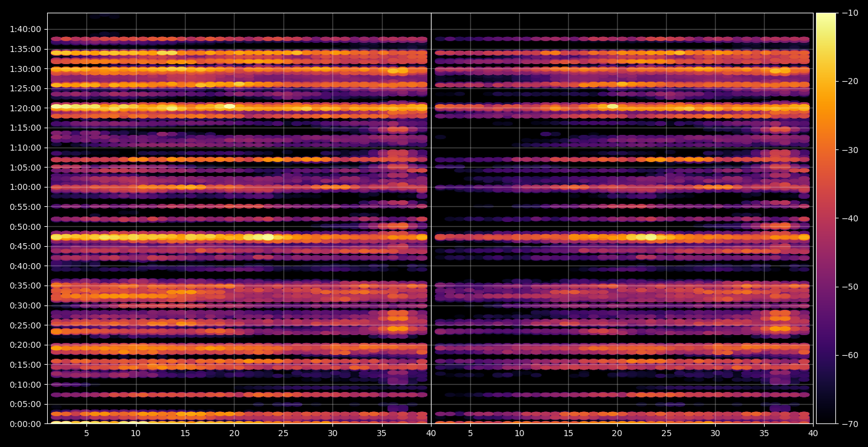Click the 1:25:00 y-axis time label
The width and height of the screenshot is (868, 447).
pyautogui.click(x=25, y=88)
